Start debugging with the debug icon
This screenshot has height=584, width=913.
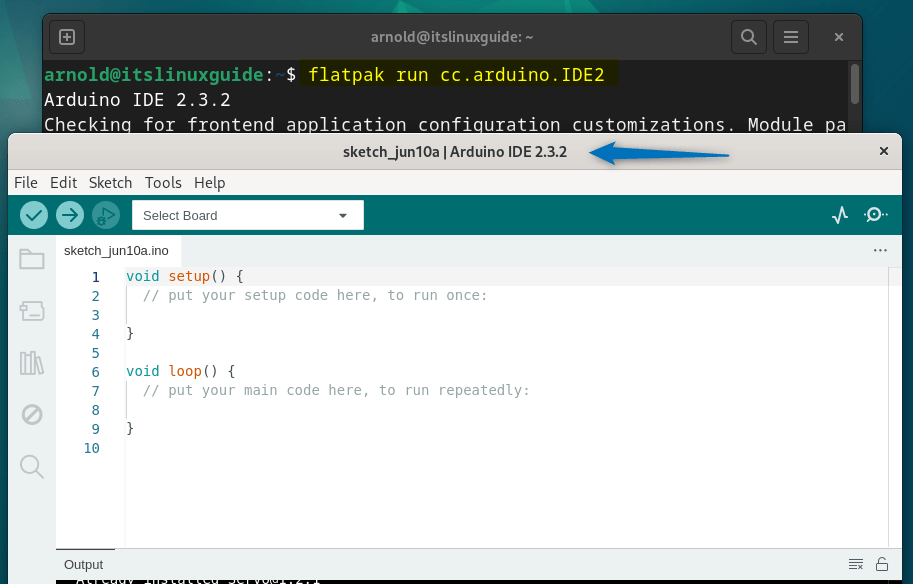pyautogui.click(x=105, y=214)
